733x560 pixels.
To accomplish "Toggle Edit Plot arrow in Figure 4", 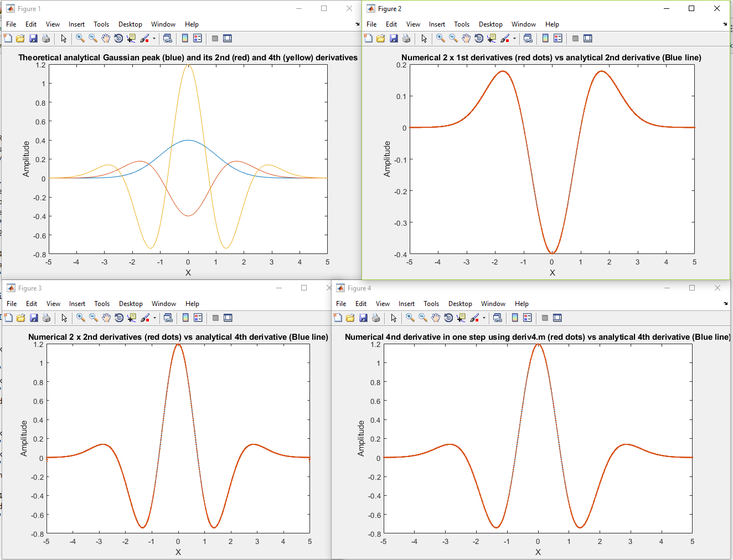I will 394,318.
